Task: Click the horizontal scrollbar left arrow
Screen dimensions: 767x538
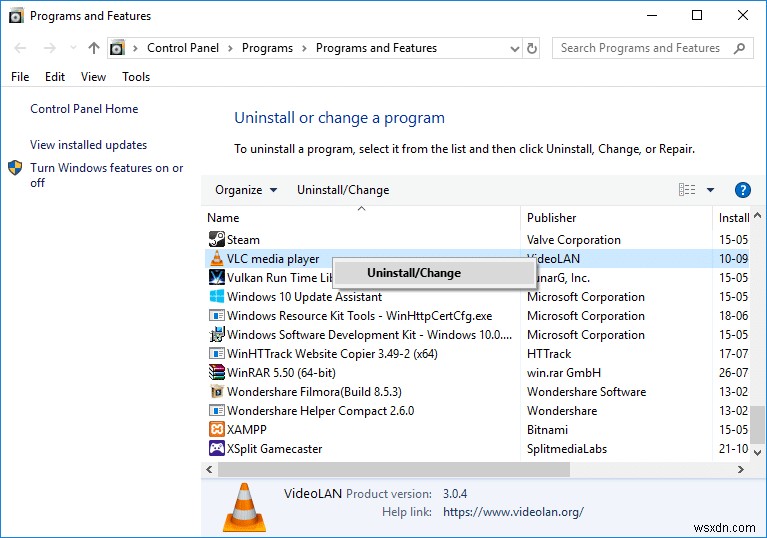Action: click(x=209, y=470)
